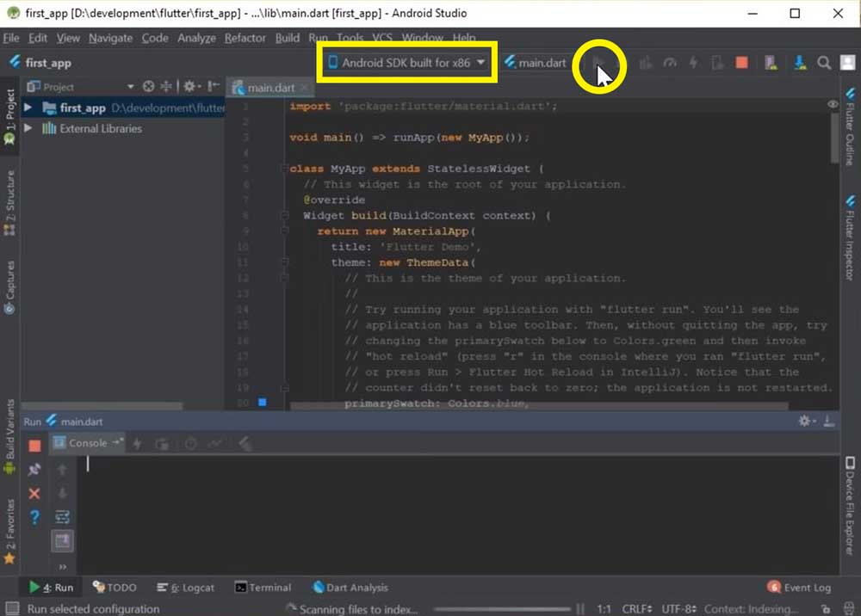The width and height of the screenshot is (861, 616).
Task: Open the Terminal tool window
Action: click(x=263, y=588)
